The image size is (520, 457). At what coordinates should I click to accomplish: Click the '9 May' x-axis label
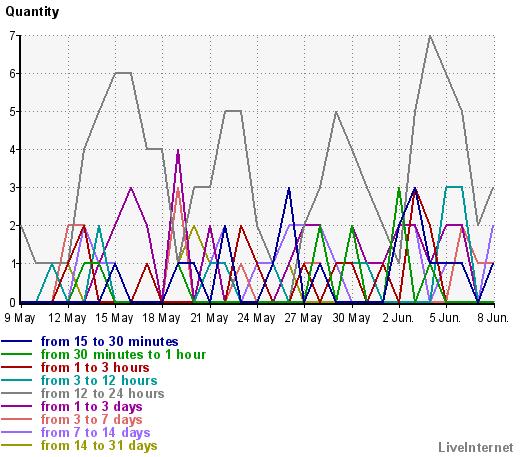pyautogui.click(x=20, y=318)
